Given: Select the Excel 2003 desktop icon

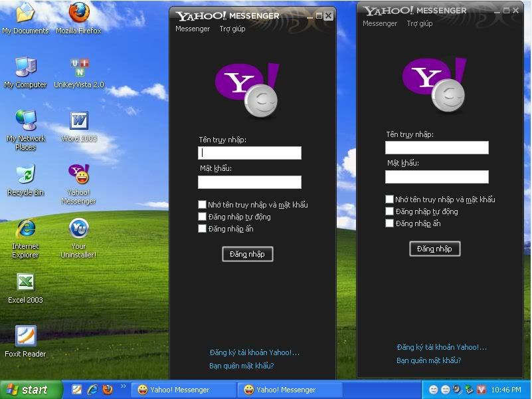Looking at the screenshot, I should click(x=25, y=289).
